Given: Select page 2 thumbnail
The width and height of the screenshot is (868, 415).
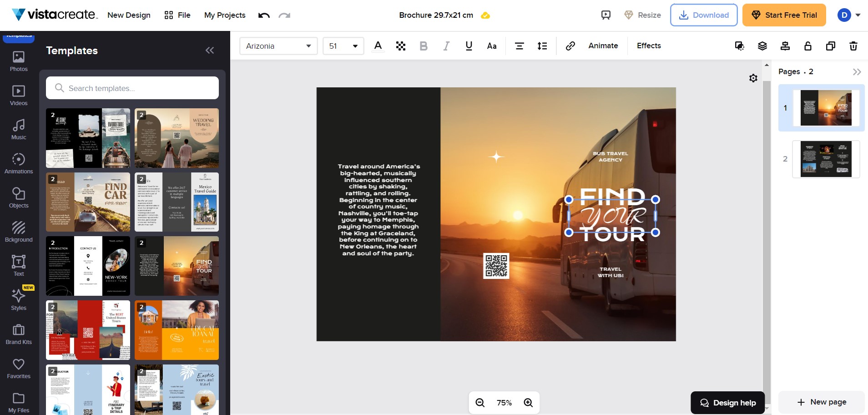Looking at the screenshot, I should pyautogui.click(x=826, y=159).
